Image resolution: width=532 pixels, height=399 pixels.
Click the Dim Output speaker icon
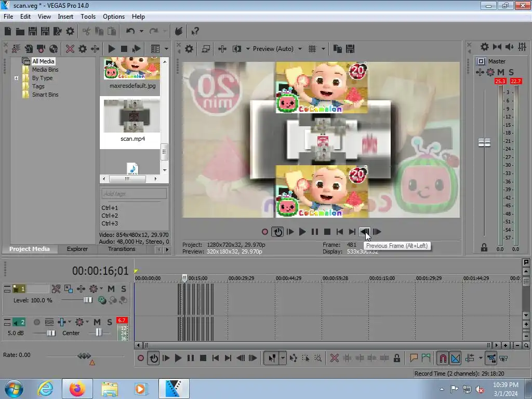pos(510,47)
